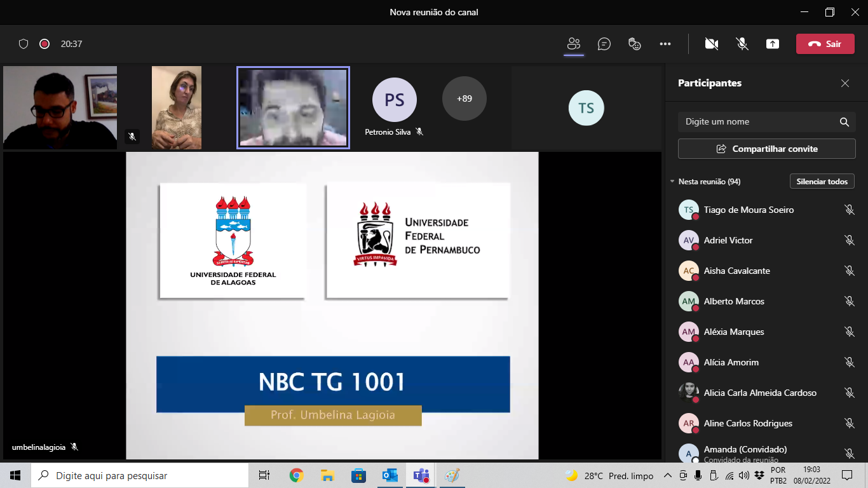The height and width of the screenshot is (488, 868).
Task: Collapse the 'Nesta reunião (94)' section
Action: (x=672, y=182)
